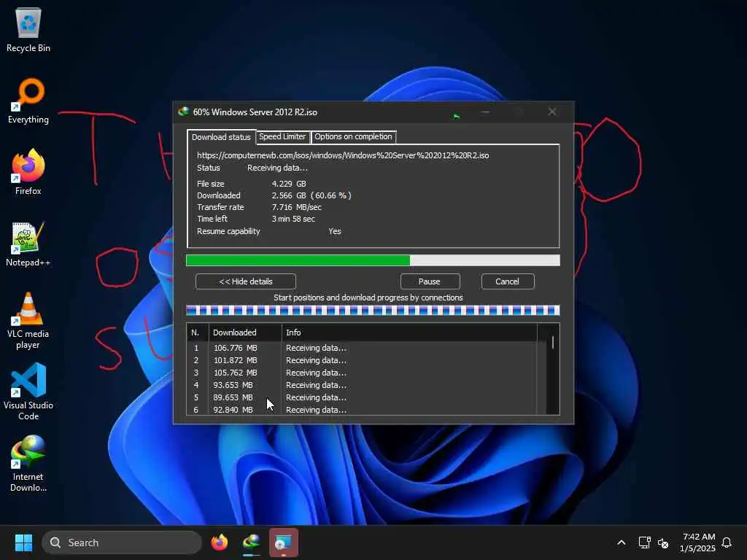Click the highlighted disc installer taskbar icon

[x=284, y=542]
